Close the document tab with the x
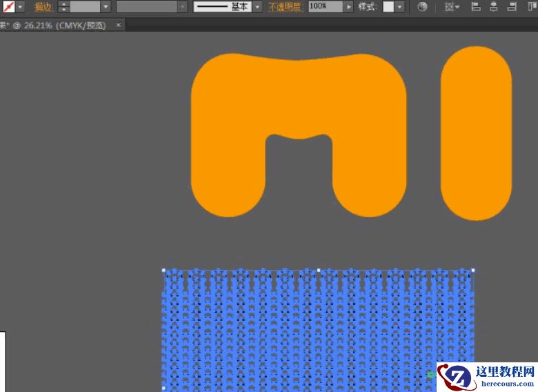 (119, 25)
